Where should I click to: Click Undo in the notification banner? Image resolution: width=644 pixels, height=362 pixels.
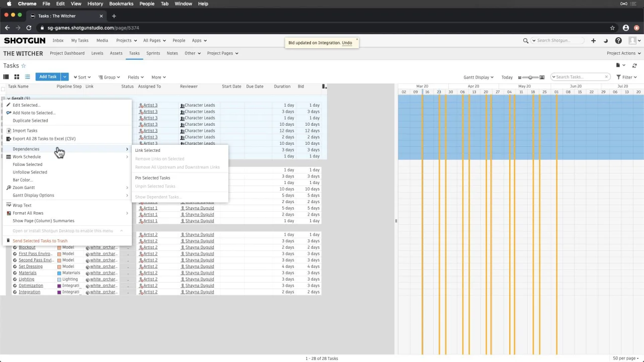tap(347, 43)
